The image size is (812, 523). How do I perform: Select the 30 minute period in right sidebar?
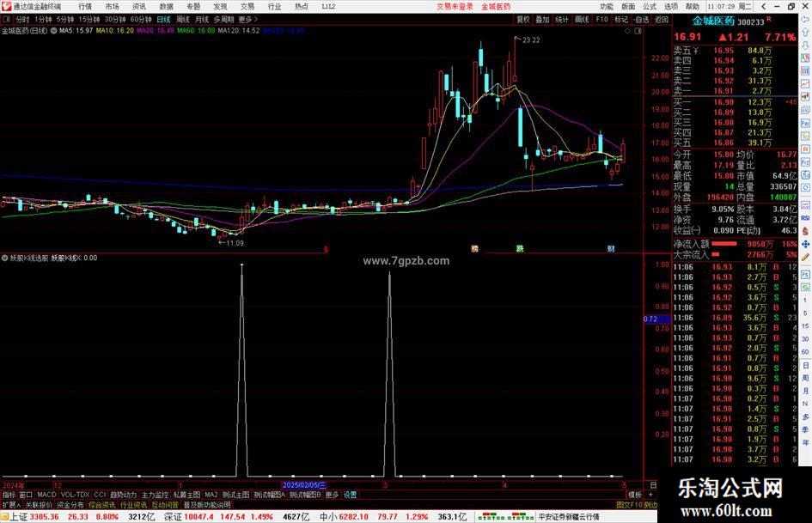[805, 339]
